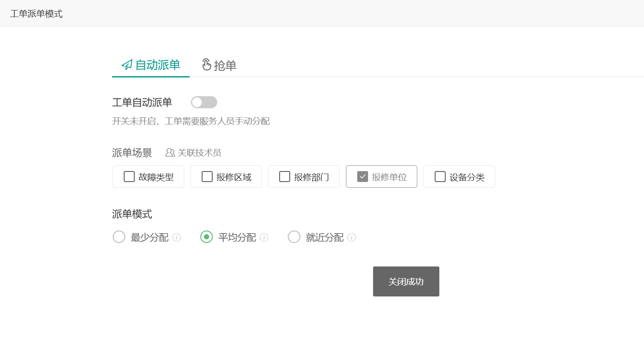
Task: Select the 最少分配 radio button
Action: 119,237
